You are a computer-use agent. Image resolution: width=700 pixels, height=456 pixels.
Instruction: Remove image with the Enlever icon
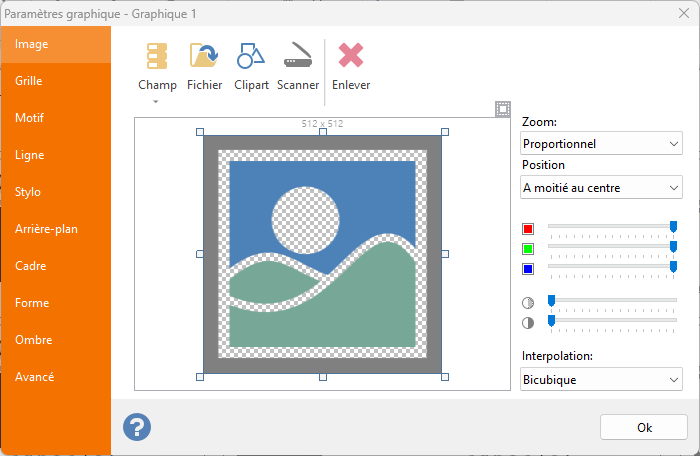pyautogui.click(x=351, y=57)
